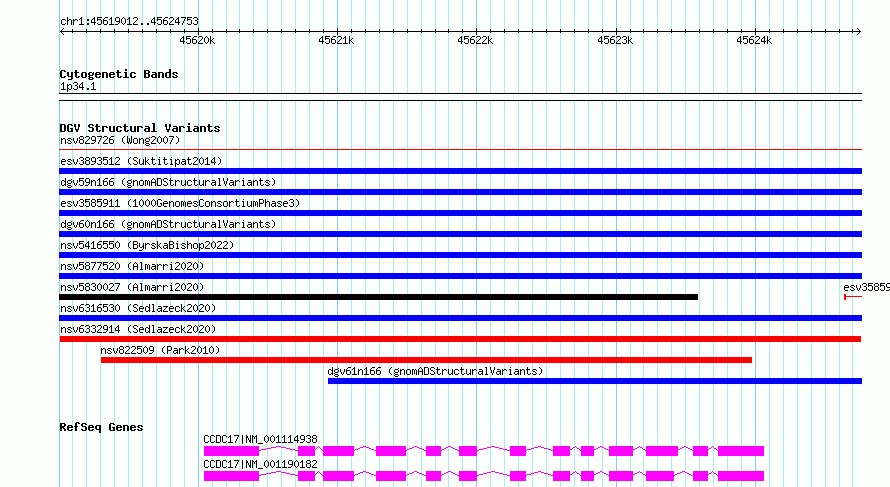
Task: Select the 1p34.1 cytogenetic band label
Action: pyautogui.click(x=78, y=86)
